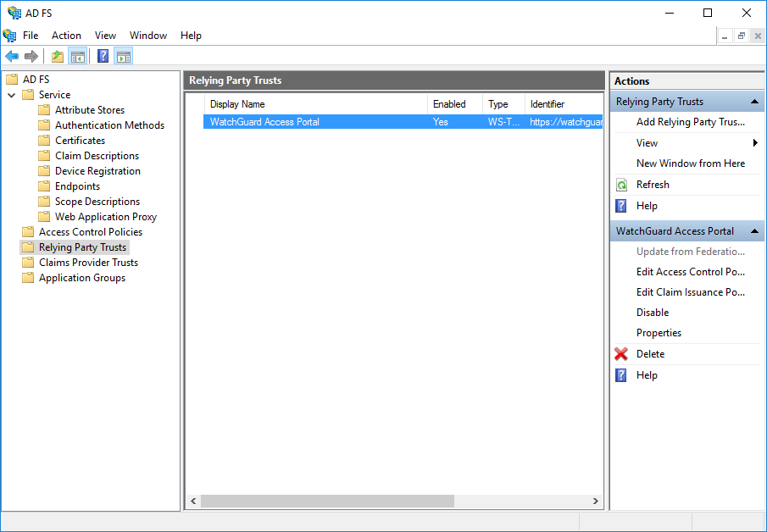Sort by Display Name column header
767x532 pixels.
[316, 104]
